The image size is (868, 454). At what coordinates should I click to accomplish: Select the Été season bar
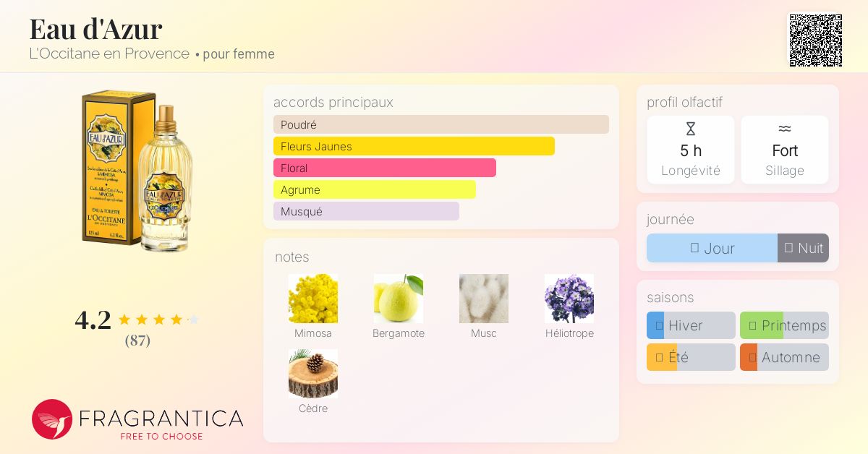(x=691, y=357)
